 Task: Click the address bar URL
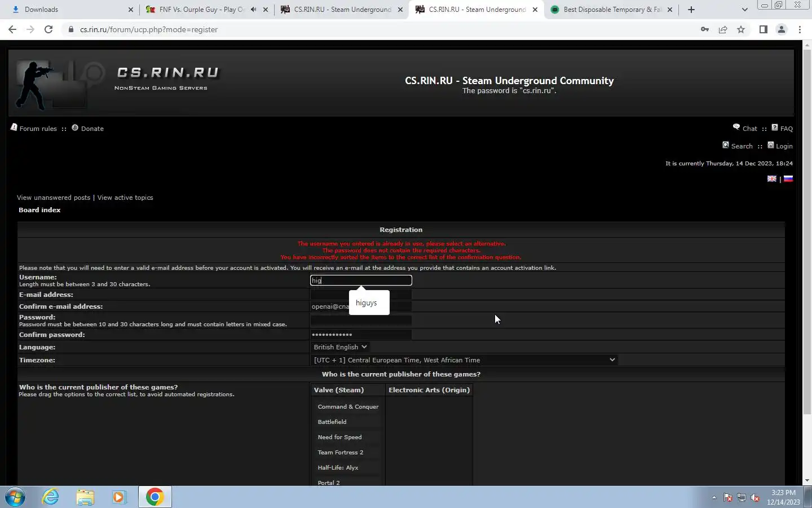click(x=149, y=29)
